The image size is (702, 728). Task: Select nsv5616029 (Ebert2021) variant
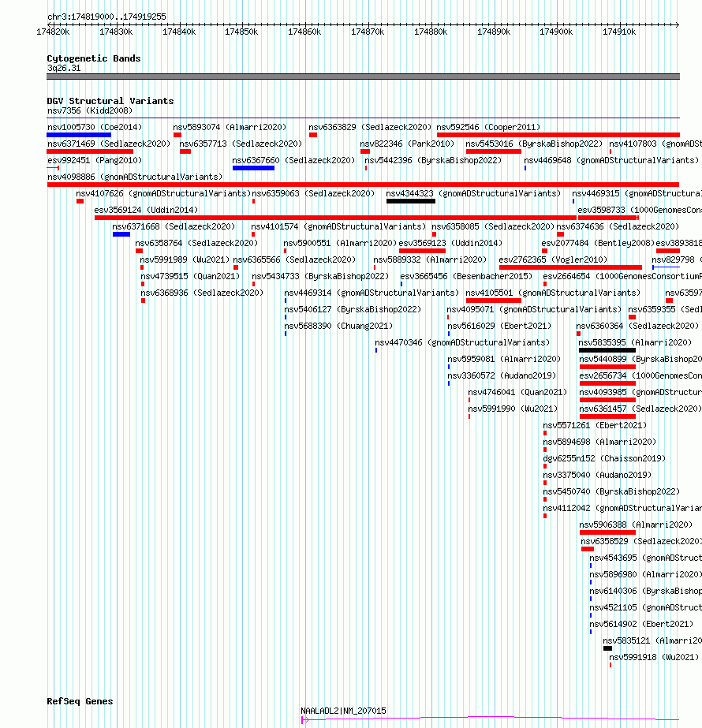[x=499, y=326]
